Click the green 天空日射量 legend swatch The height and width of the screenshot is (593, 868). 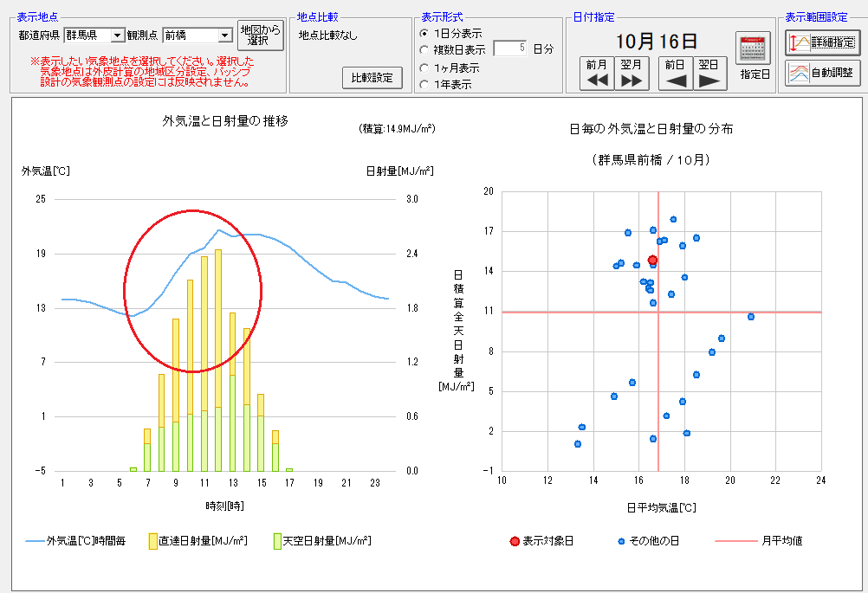click(x=278, y=541)
